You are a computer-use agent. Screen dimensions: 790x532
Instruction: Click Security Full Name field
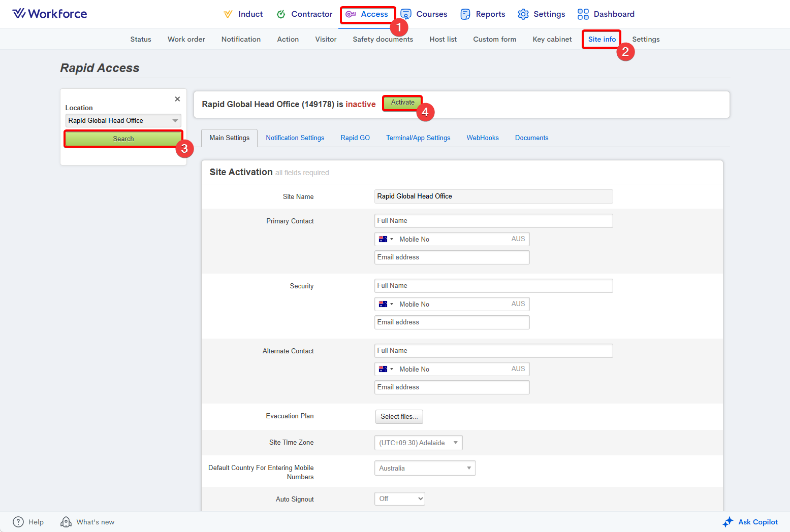(494, 286)
